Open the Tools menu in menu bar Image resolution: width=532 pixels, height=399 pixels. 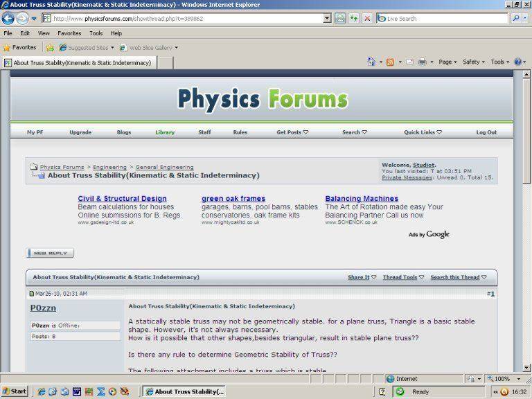[96, 33]
